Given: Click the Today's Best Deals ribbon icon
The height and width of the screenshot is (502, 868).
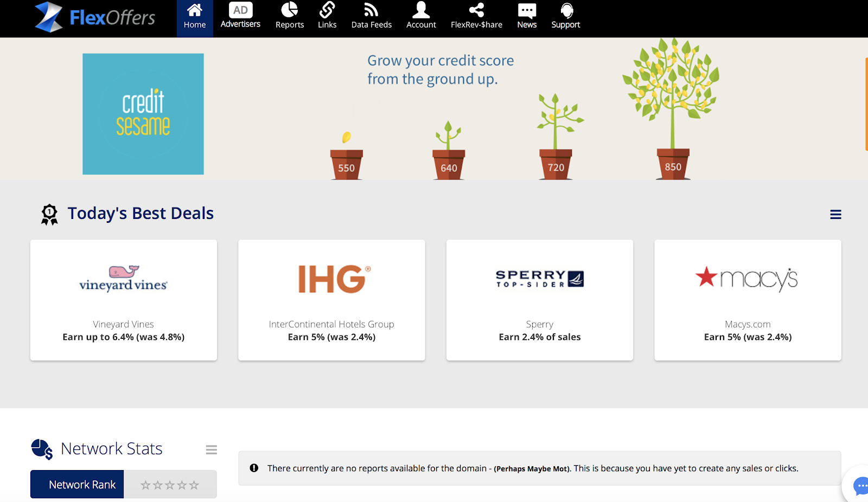Looking at the screenshot, I should (x=49, y=214).
